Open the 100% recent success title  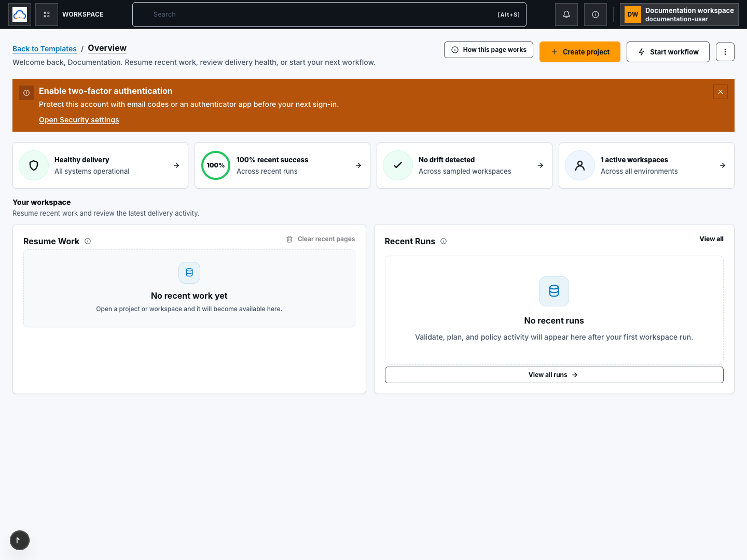[272, 160]
